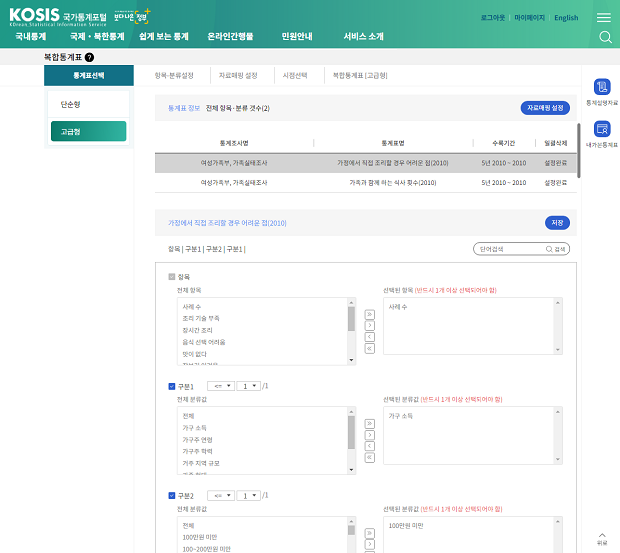Screen dimensions: 620x553
Task: Switch to the 시점선택 tab
Action: point(295,75)
